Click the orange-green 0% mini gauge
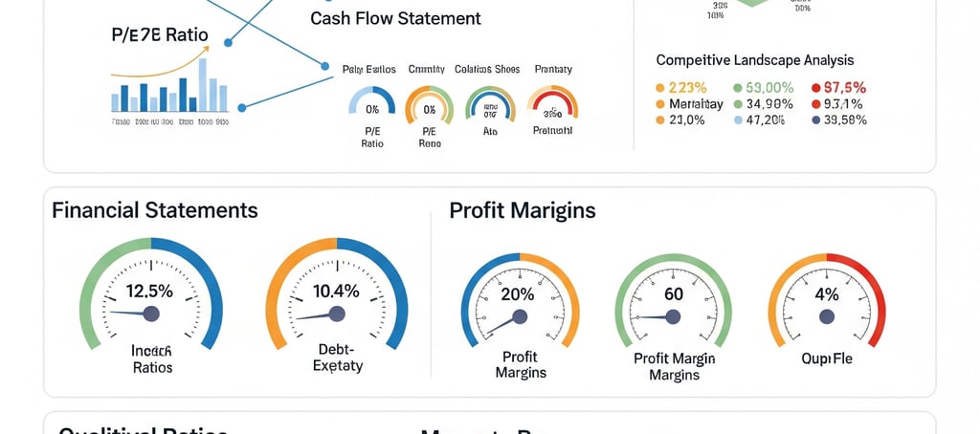 pos(430,103)
